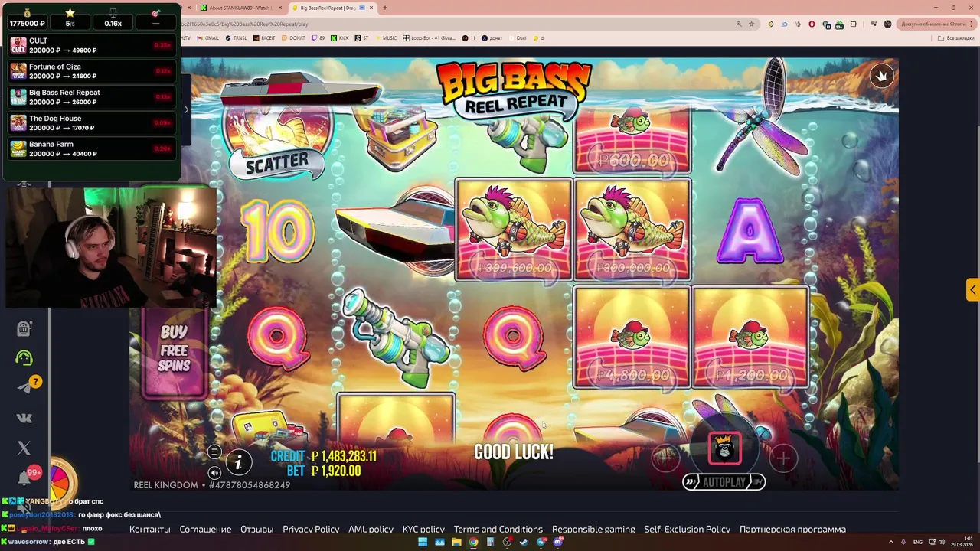Image resolution: width=980 pixels, height=551 pixels.
Task: Open a new browser tab
Action: [384, 8]
